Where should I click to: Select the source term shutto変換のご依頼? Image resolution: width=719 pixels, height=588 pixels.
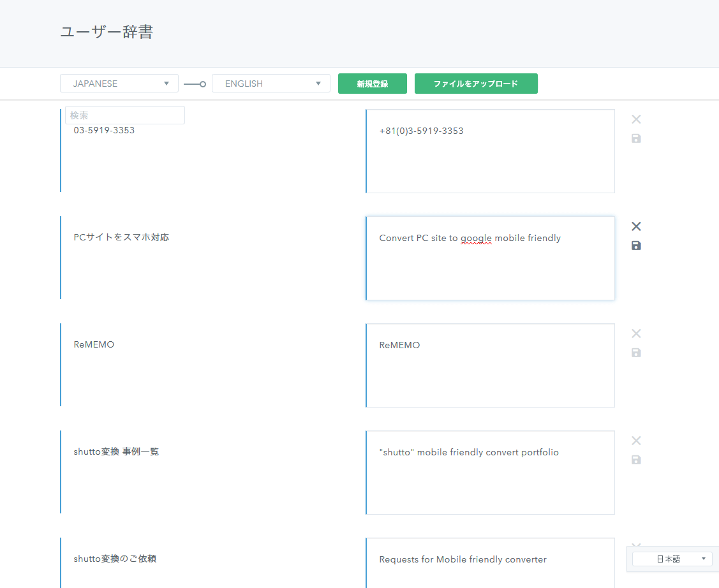pyautogui.click(x=115, y=559)
